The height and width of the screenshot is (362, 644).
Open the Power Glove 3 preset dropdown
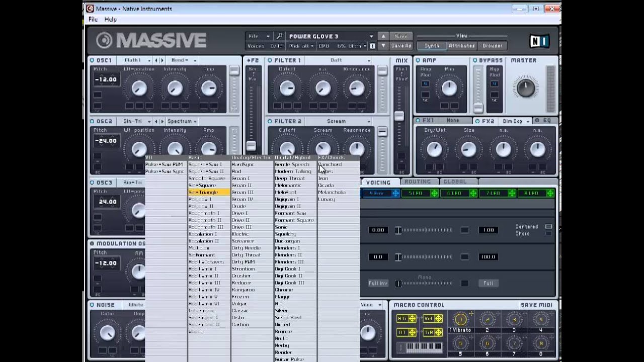[331, 36]
